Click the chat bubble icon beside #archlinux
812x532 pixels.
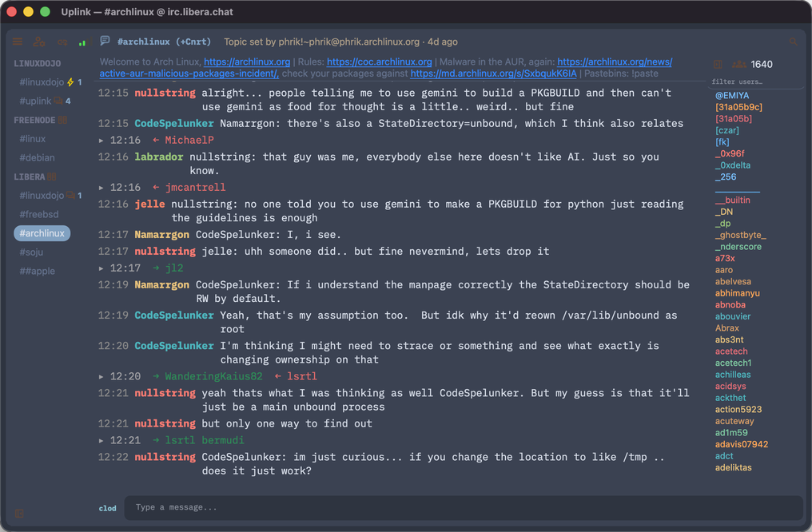[x=105, y=41]
